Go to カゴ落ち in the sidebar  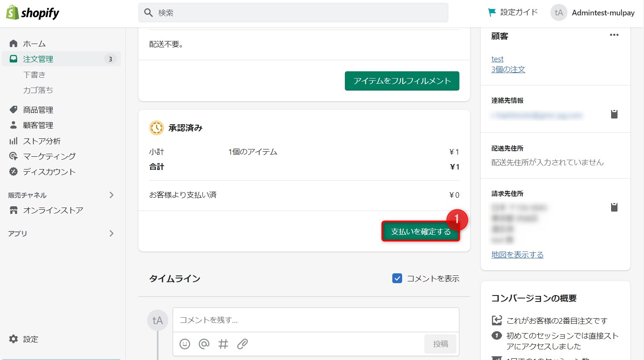[x=38, y=90]
